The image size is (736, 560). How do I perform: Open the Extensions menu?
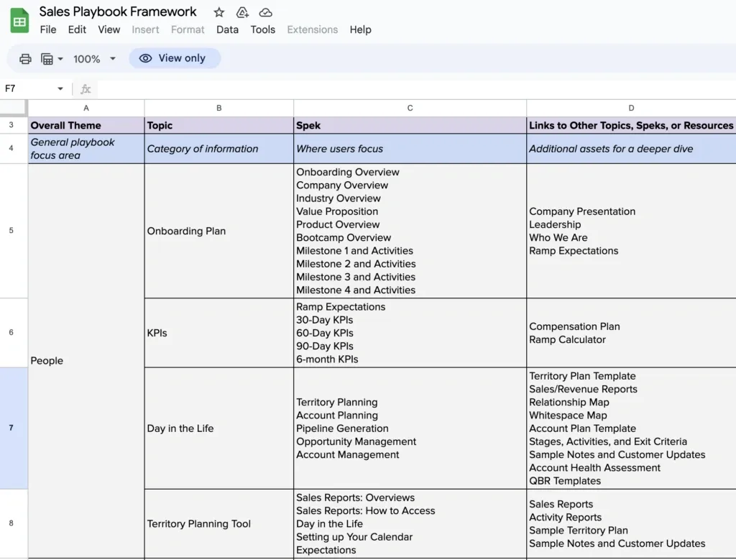(312, 29)
